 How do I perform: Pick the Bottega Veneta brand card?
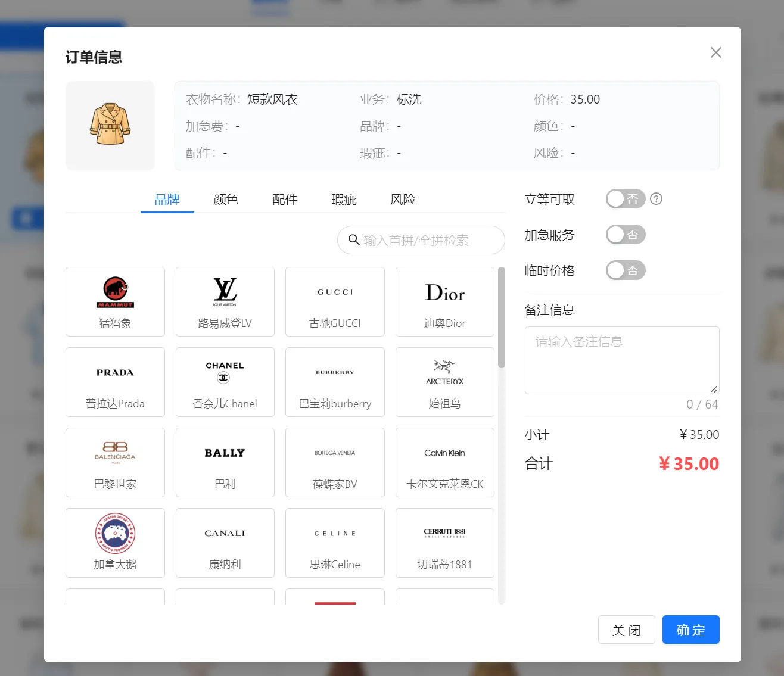tap(335, 462)
